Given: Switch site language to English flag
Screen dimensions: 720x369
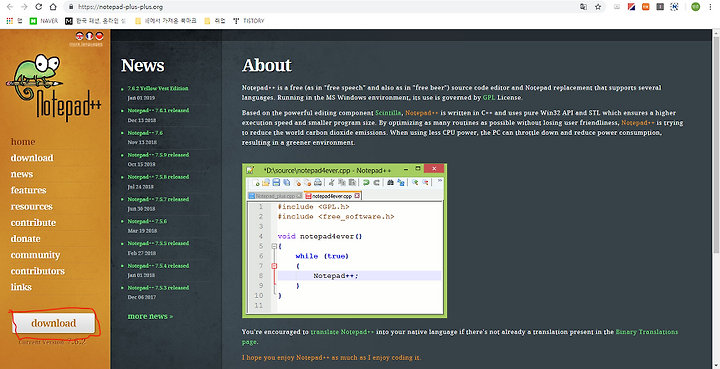Looking at the screenshot, I should tap(79, 36).
